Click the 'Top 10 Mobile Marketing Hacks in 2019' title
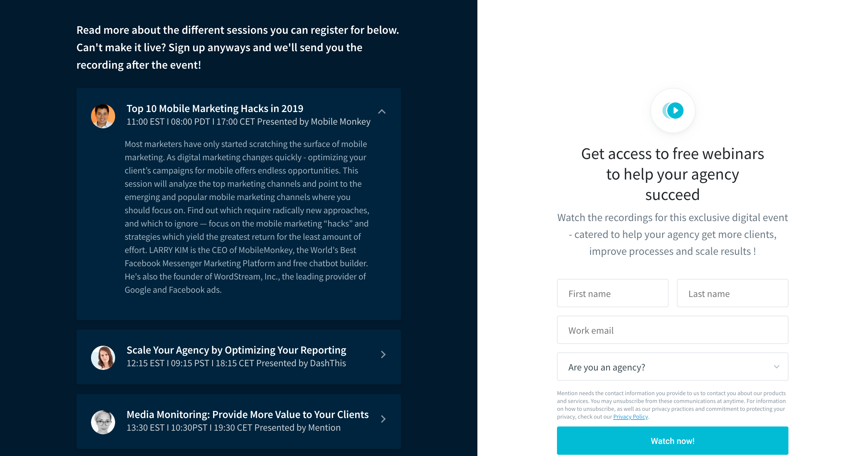Viewport: 868px width, 456px height. (x=215, y=108)
